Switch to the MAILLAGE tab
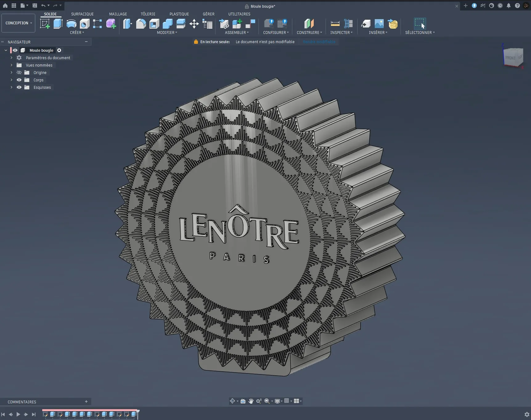The height and width of the screenshot is (420, 531). (118, 14)
